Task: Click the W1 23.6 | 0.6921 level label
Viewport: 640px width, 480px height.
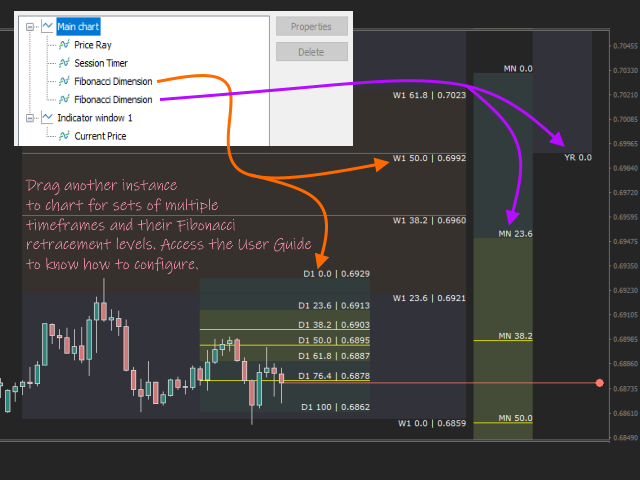Action: click(429, 298)
